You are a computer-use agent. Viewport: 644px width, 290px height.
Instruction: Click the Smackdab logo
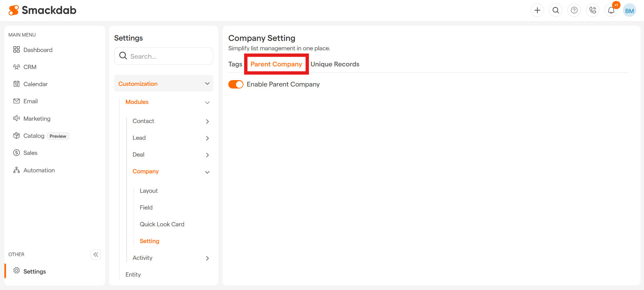pos(43,10)
